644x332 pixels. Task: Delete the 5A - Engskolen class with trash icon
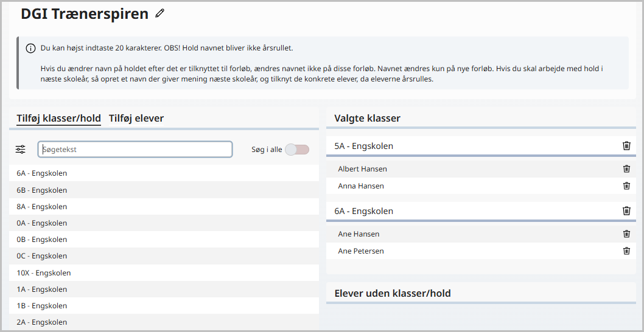click(626, 146)
